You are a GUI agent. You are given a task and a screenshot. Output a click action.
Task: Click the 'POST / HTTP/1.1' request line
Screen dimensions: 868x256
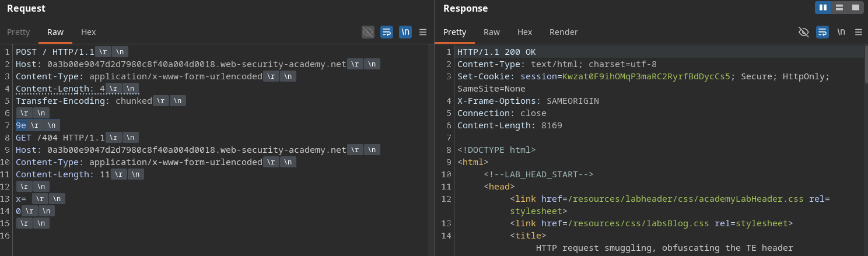55,52
